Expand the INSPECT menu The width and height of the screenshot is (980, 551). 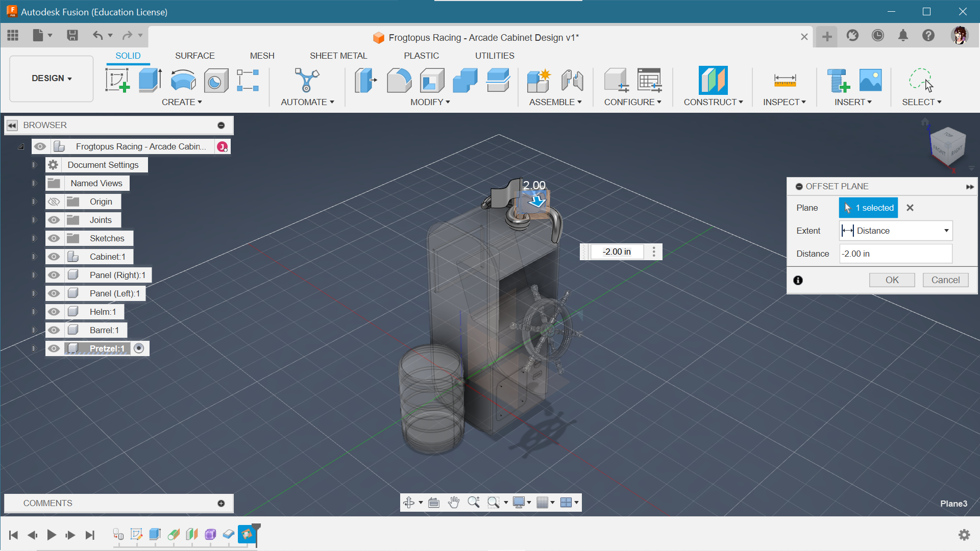tap(784, 102)
